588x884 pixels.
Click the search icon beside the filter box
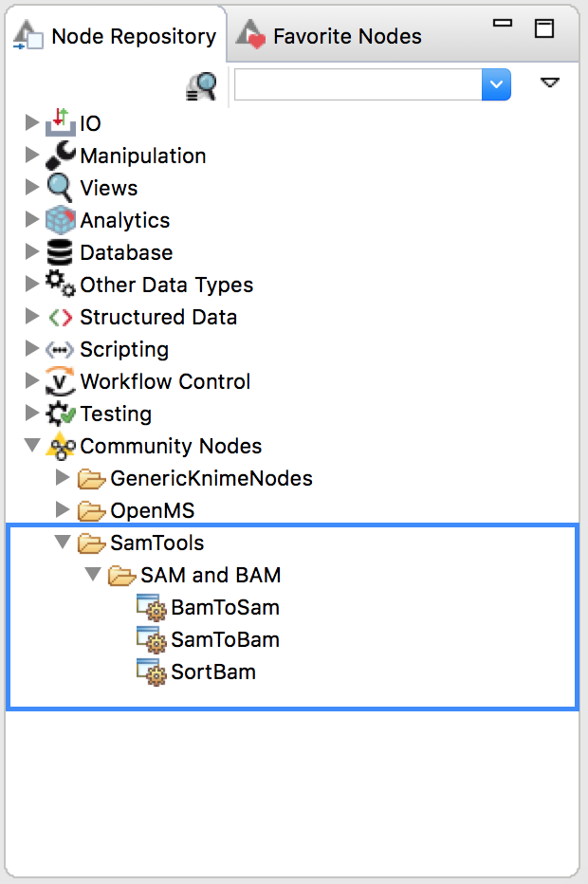click(x=201, y=85)
